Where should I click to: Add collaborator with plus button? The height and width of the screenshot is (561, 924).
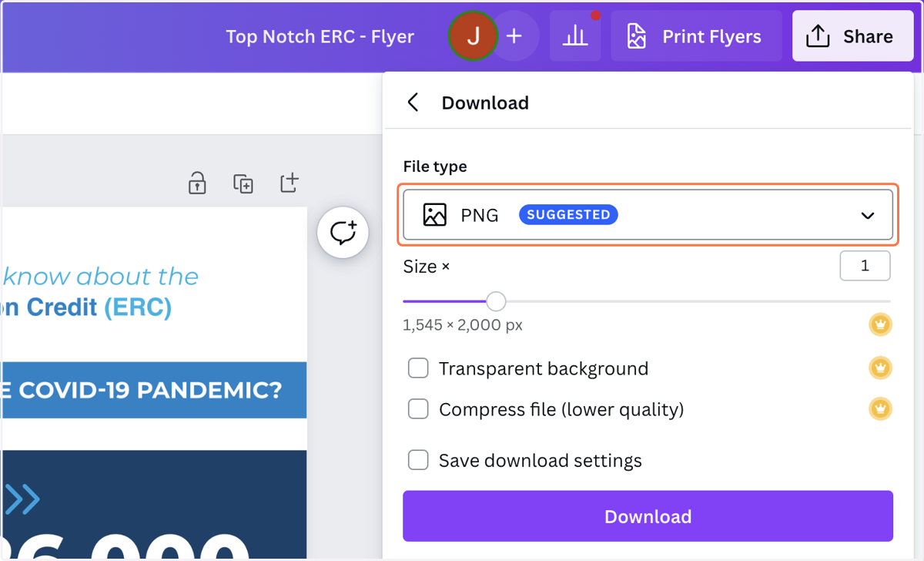[514, 36]
